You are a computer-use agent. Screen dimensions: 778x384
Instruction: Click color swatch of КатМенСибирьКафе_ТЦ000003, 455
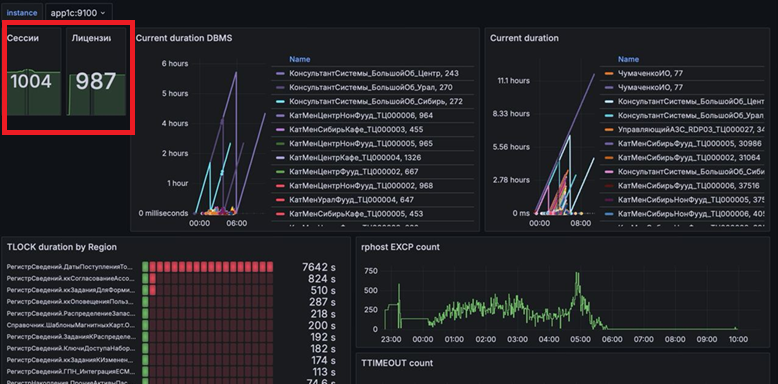[280, 129]
